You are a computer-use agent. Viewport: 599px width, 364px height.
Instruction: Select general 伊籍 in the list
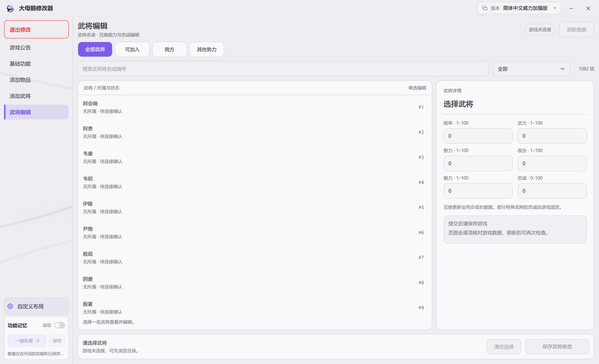[x=255, y=207]
